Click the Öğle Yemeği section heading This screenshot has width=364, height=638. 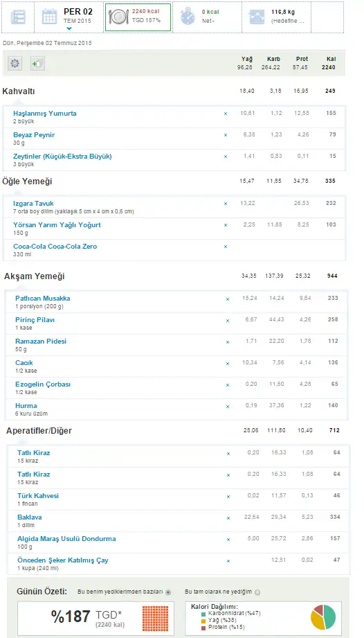pos(27,181)
